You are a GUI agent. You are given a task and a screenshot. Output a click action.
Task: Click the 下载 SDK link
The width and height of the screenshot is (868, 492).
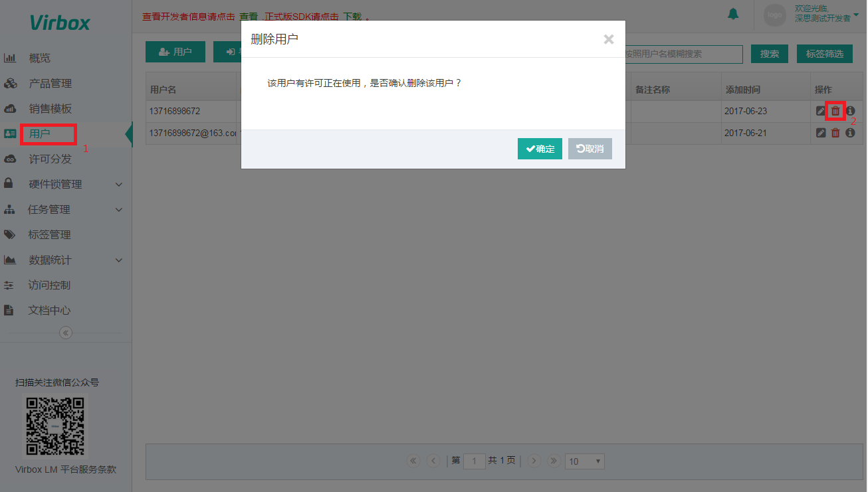(352, 17)
